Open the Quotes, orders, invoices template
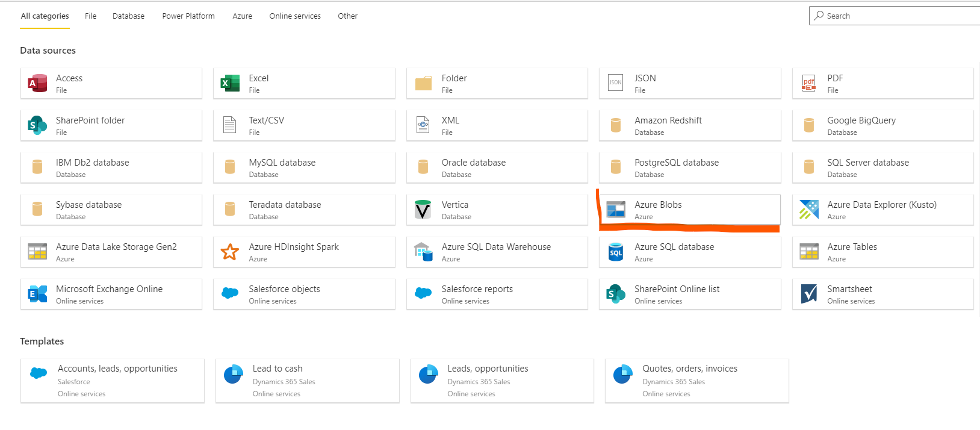The height and width of the screenshot is (430, 980). click(697, 381)
